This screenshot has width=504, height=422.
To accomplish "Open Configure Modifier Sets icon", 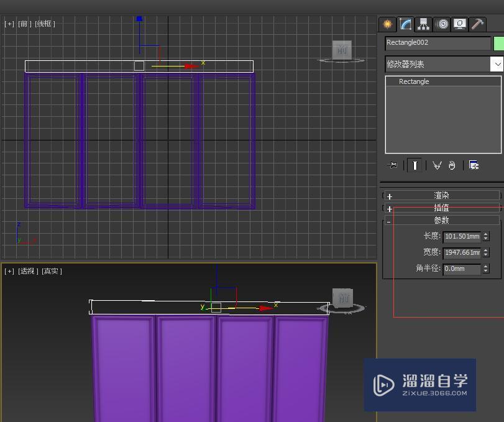I will 474,165.
